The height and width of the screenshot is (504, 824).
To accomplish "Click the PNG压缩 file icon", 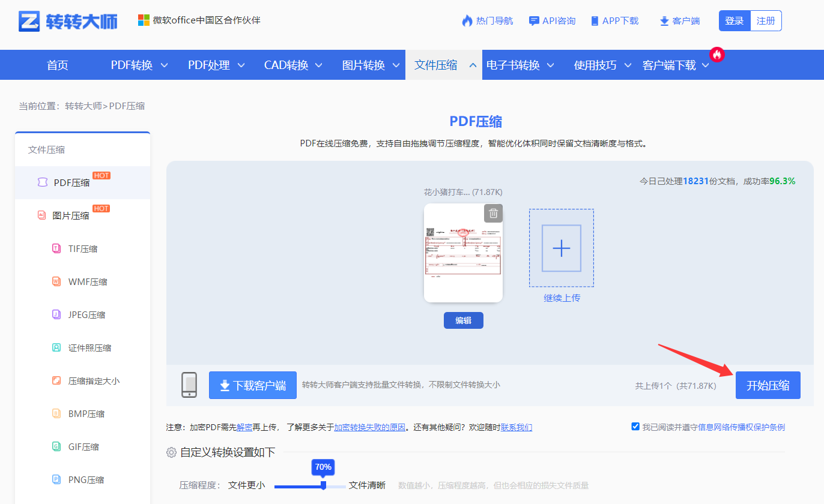I will click(x=56, y=479).
